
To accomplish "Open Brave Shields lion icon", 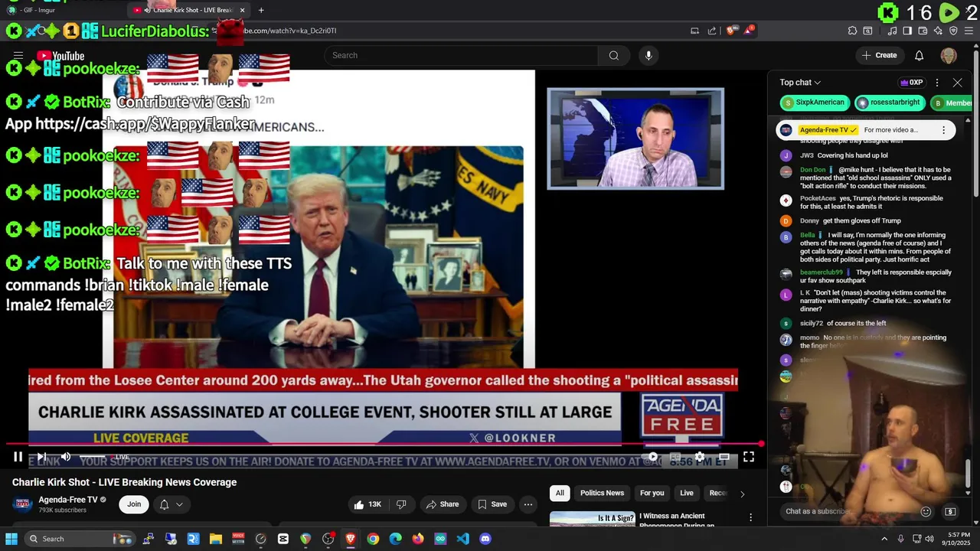I will tap(731, 31).
